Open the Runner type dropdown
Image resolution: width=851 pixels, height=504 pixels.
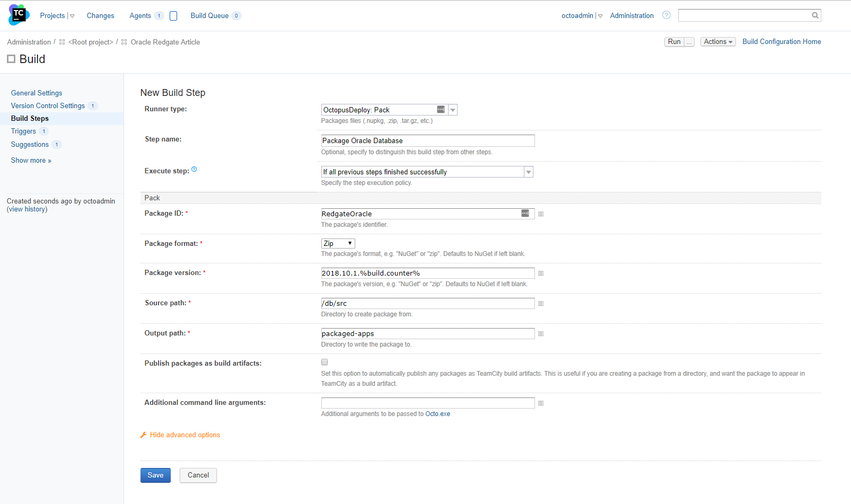pos(452,110)
